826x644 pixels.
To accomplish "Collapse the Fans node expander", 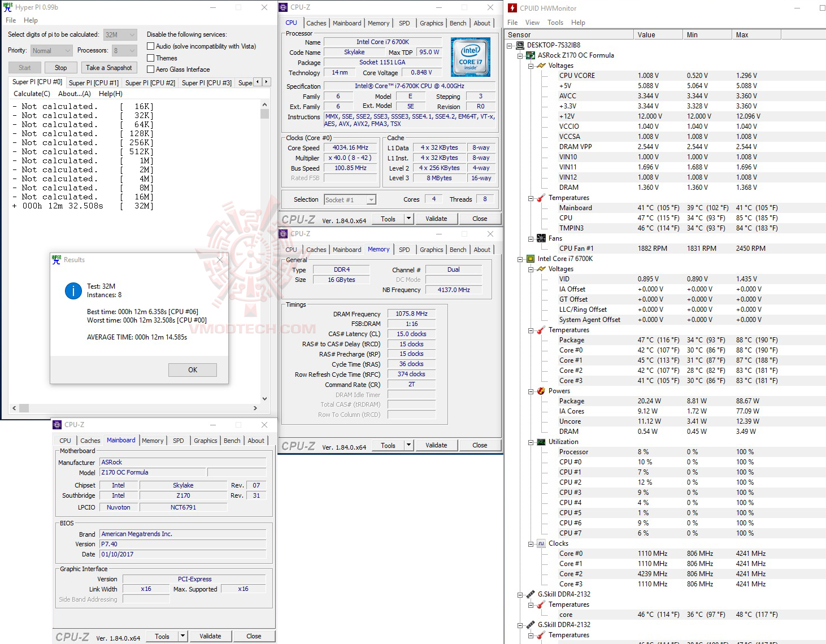I will coord(531,238).
